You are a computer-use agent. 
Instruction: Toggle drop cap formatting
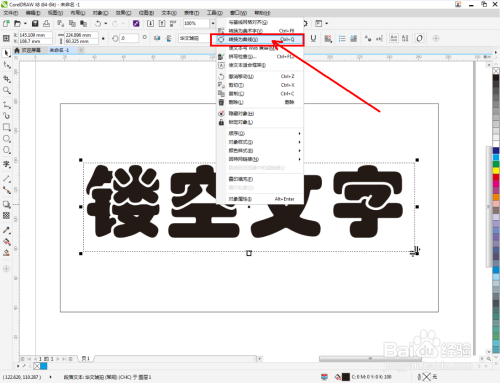tap(353, 39)
